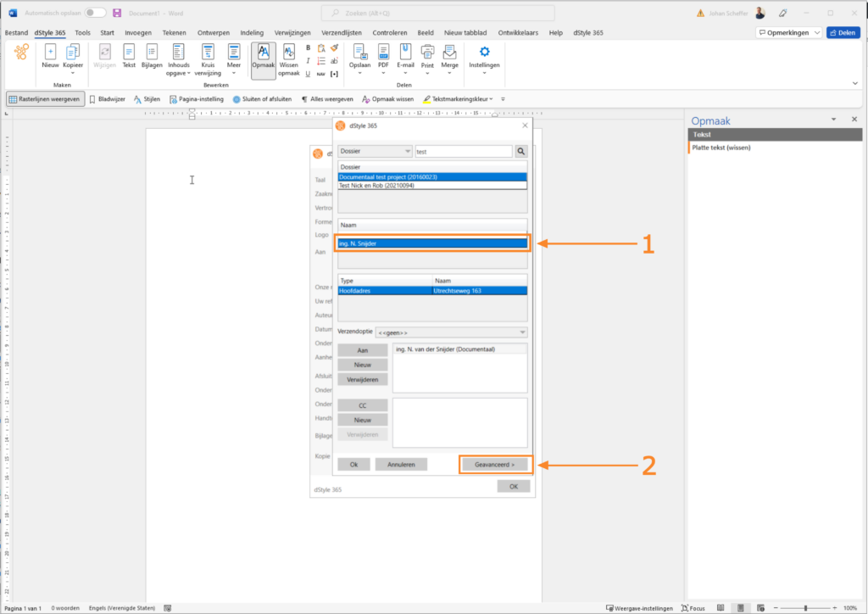Switch to the Verzendlijsten tab

[342, 33]
